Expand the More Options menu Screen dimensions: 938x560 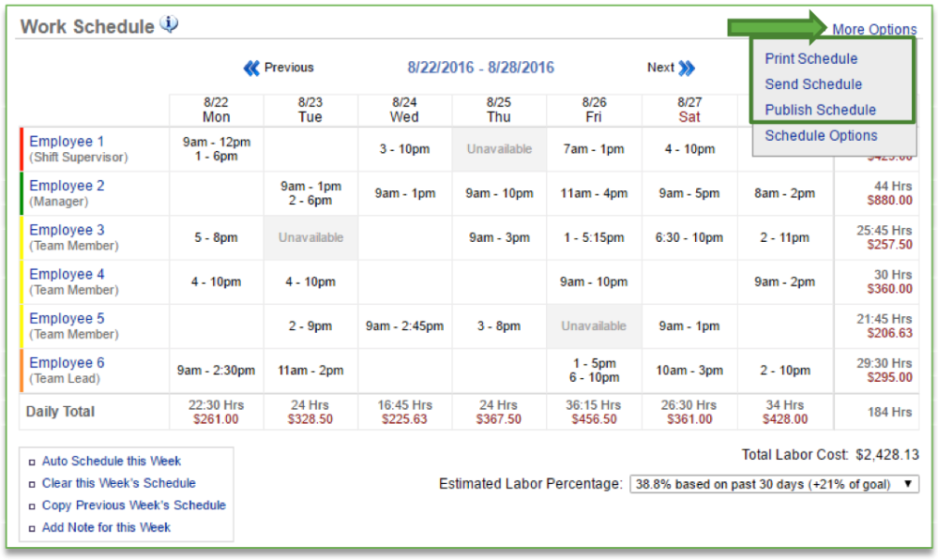click(874, 29)
